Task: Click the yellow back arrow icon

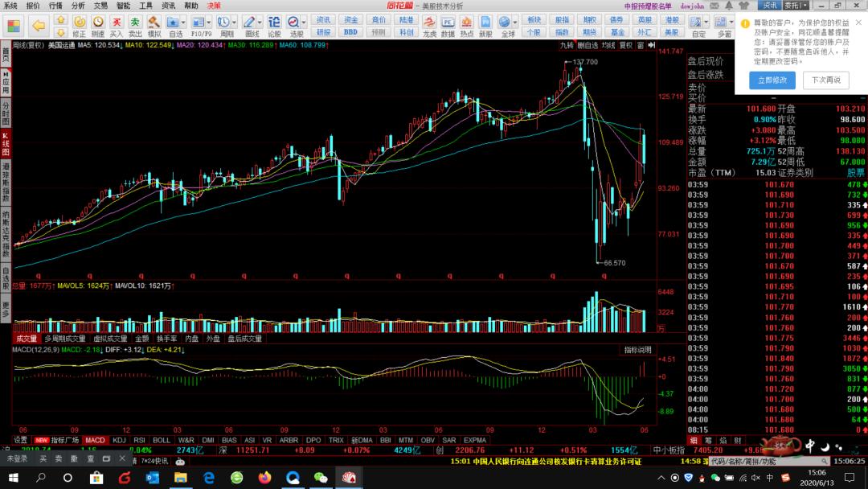Action: (38, 26)
